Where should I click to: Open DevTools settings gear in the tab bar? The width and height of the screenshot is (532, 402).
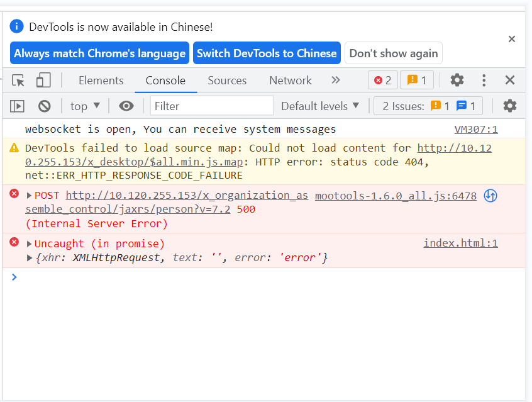[457, 81]
